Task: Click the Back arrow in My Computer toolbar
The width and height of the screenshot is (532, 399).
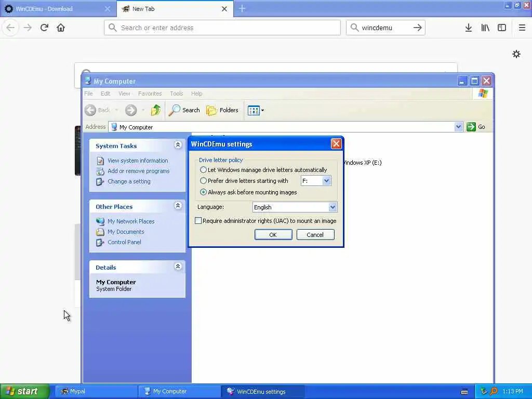Action: pyautogui.click(x=90, y=110)
